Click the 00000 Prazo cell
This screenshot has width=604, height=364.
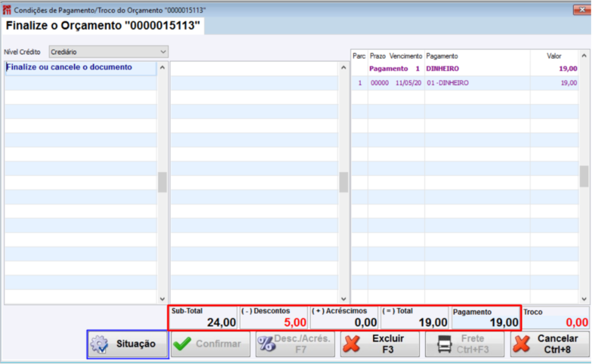point(380,83)
